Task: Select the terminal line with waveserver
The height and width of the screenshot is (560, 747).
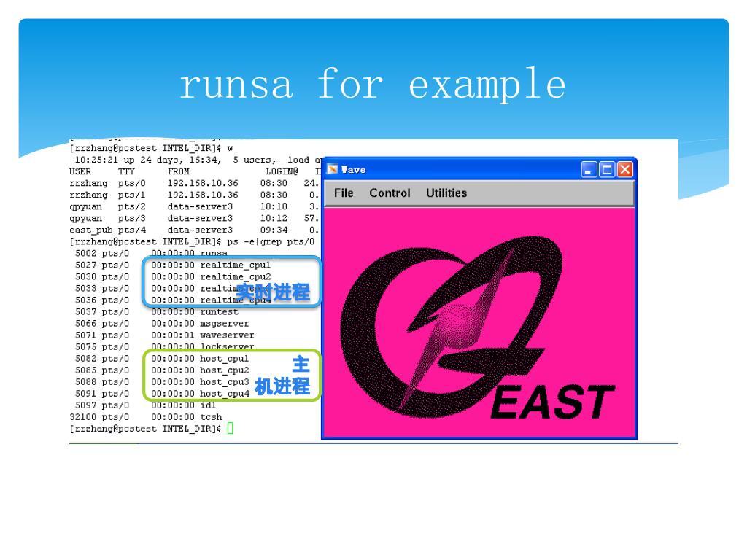Action: point(164,335)
